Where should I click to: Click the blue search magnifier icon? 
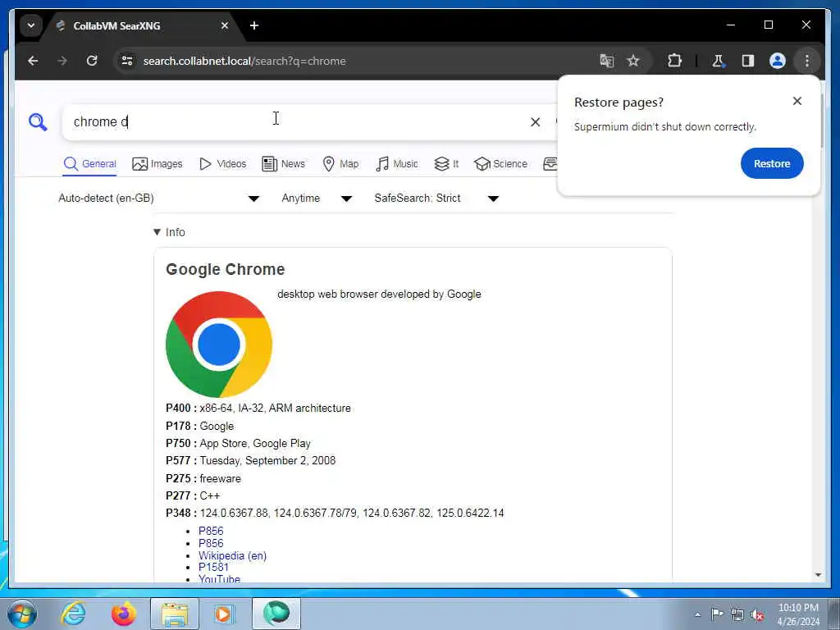coord(38,122)
